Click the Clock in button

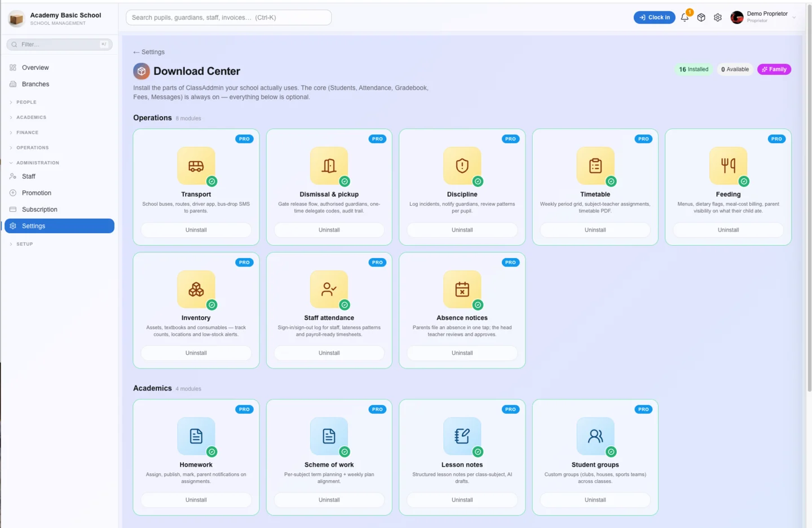tap(654, 17)
